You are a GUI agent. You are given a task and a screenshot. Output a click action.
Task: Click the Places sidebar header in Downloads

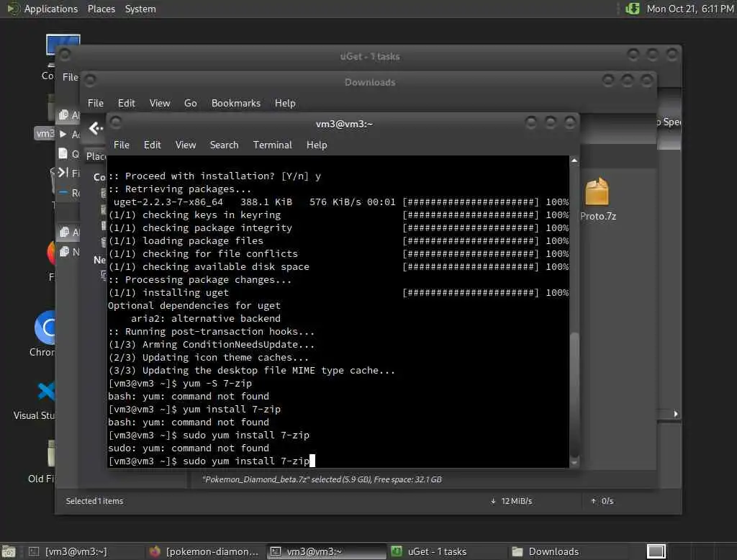point(96,156)
